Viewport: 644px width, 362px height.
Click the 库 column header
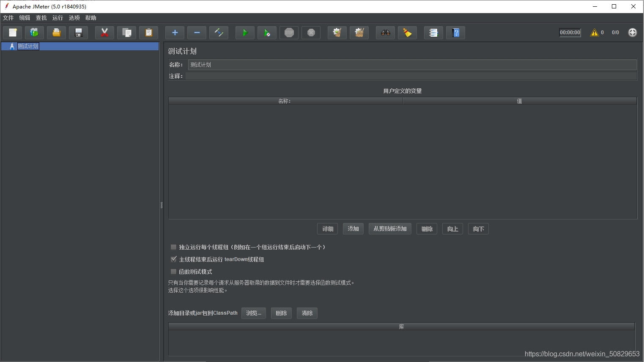tap(402, 327)
